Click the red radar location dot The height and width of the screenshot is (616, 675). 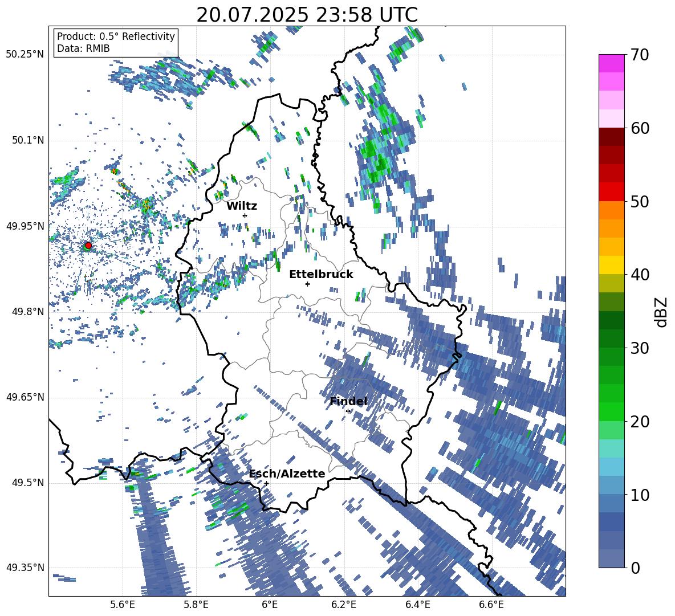tap(88, 245)
